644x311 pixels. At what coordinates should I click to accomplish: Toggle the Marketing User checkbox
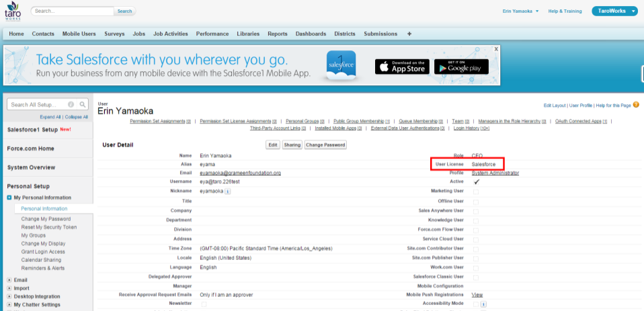[476, 191]
